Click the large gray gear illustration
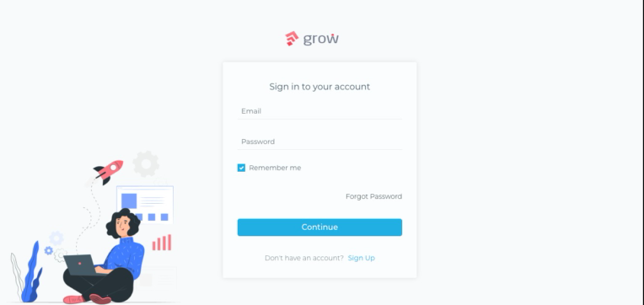This screenshot has height=305, width=644. (146, 163)
